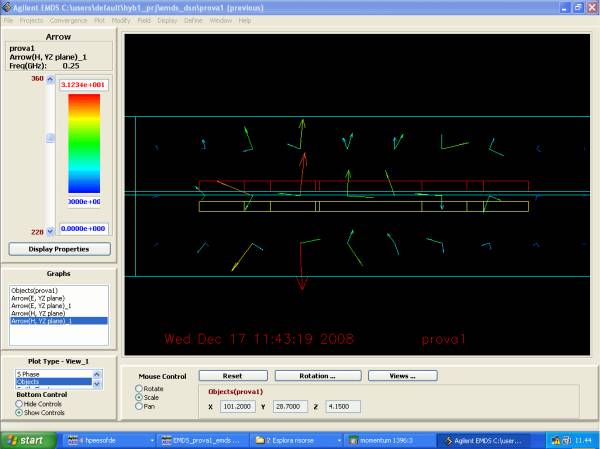Click the Windows start button
Image resolution: width=600 pixels, height=449 pixels.
coord(28,441)
